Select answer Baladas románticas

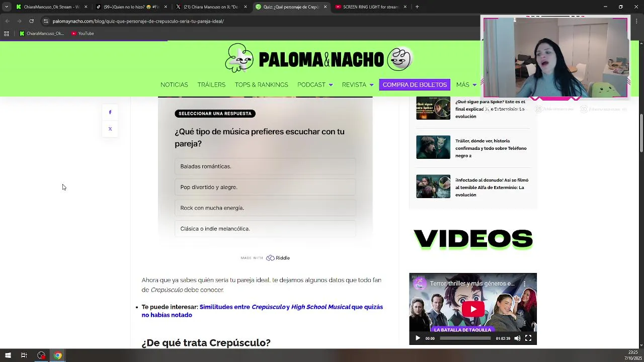pos(265,166)
